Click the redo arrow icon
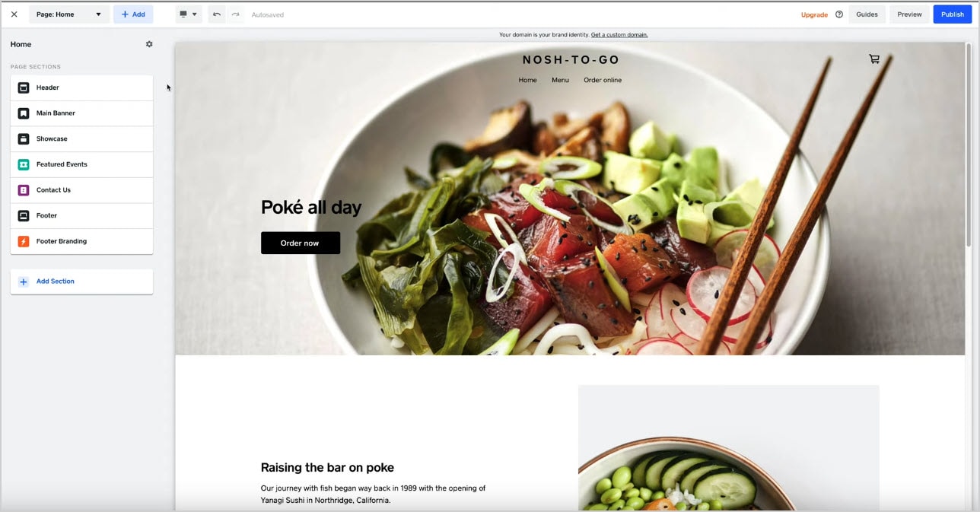The height and width of the screenshot is (512, 980). click(235, 14)
